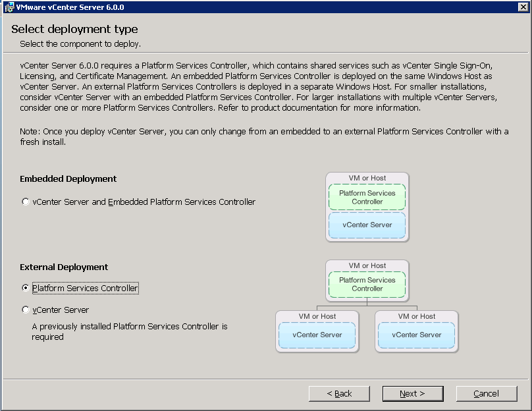Click VM or Host label atop embedded diagram
Image resolution: width=532 pixels, height=411 pixels.
tap(367, 178)
